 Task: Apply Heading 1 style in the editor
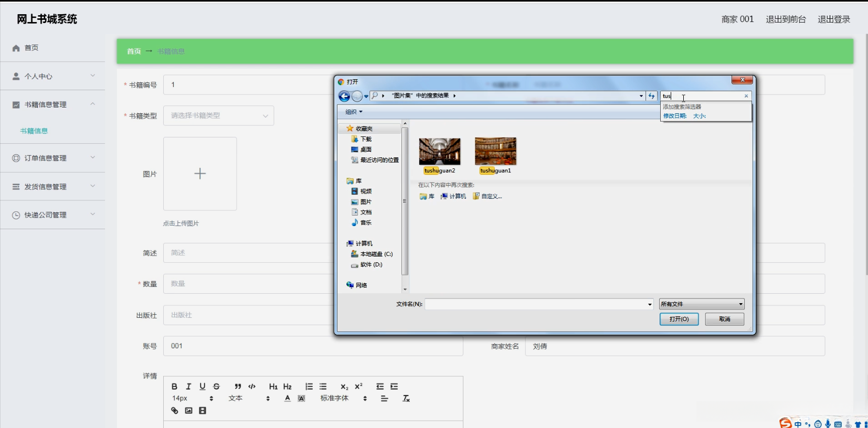(273, 387)
